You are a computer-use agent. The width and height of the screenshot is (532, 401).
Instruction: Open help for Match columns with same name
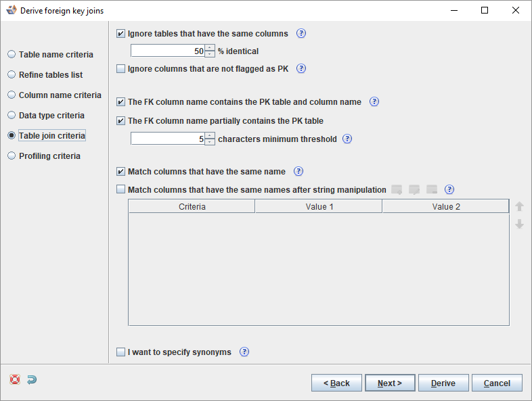pyautogui.click(x=298, y=171)
